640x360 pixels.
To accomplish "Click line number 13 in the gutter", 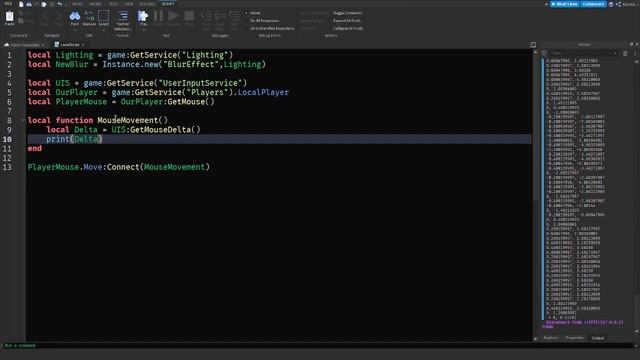I will pyautogui.click(x=7, y=167).
